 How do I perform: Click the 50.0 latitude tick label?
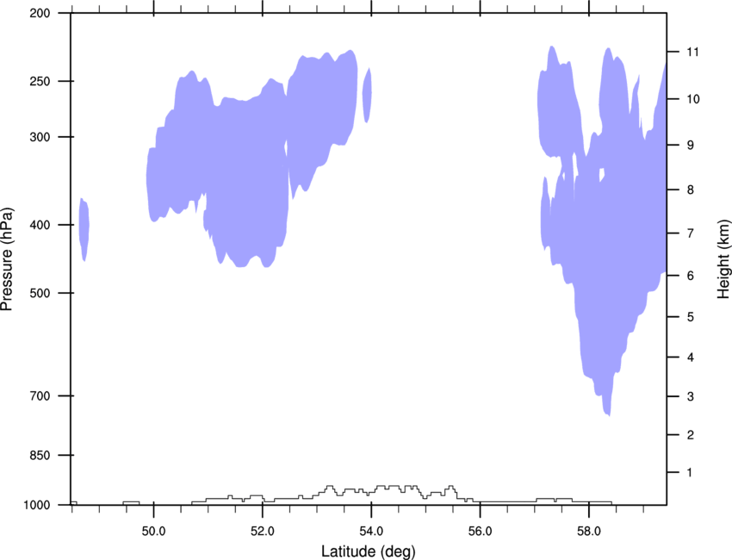(153, 532)
